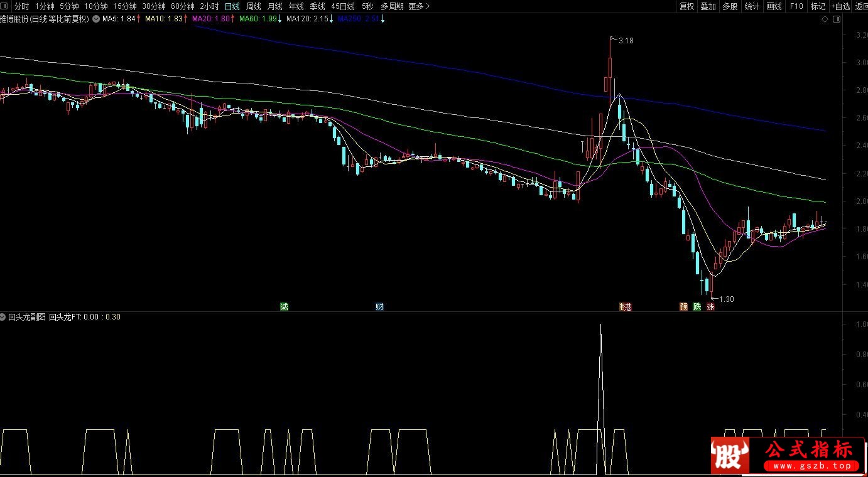
Task: Click the diamond icon at chart top-right
Action: 825,19
